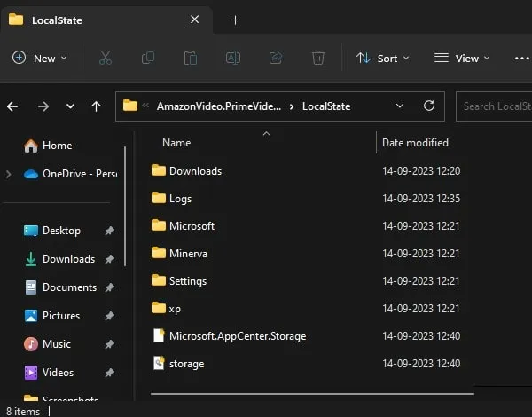Click date 14-09-2023 12:35 for Logs
Image resolution: width=532 pixels, height=417 pixels.
click(x=421, y=199)
